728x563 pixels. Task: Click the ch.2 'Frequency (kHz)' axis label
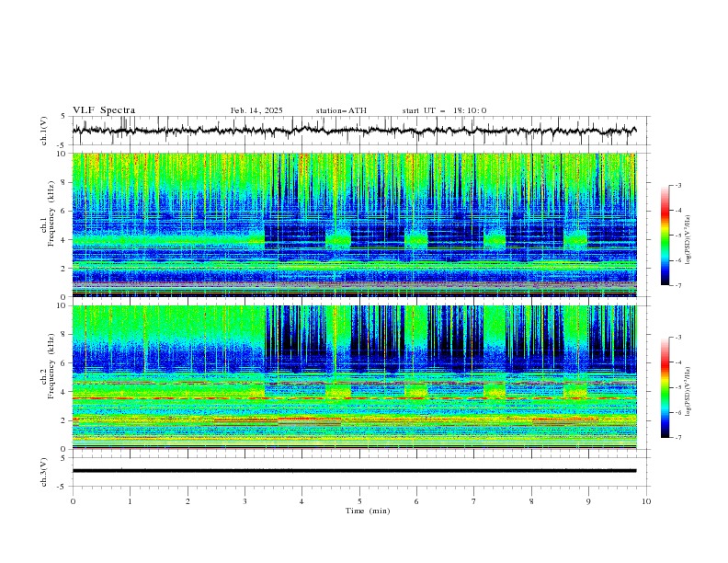coord(51,366)
